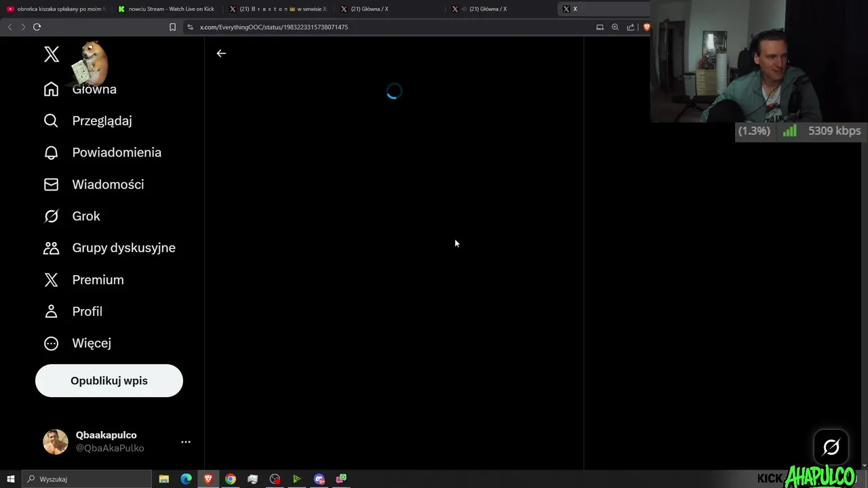Expand the Więcej menu

pos(77,343)
